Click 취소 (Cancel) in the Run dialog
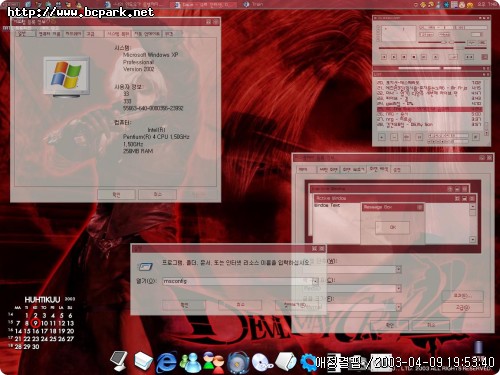The image size is (500, 375). (240, 305)
